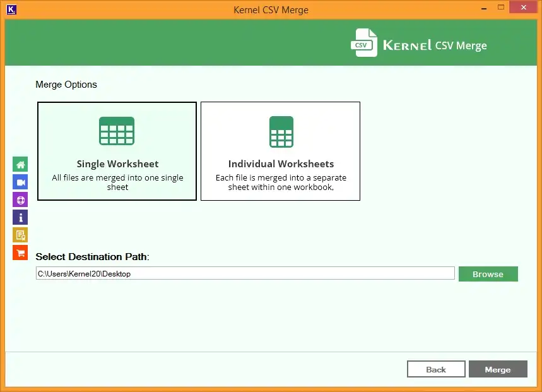Close the Kernel CSV Merge window
This screenshot has width=542, height=392.
523,8
